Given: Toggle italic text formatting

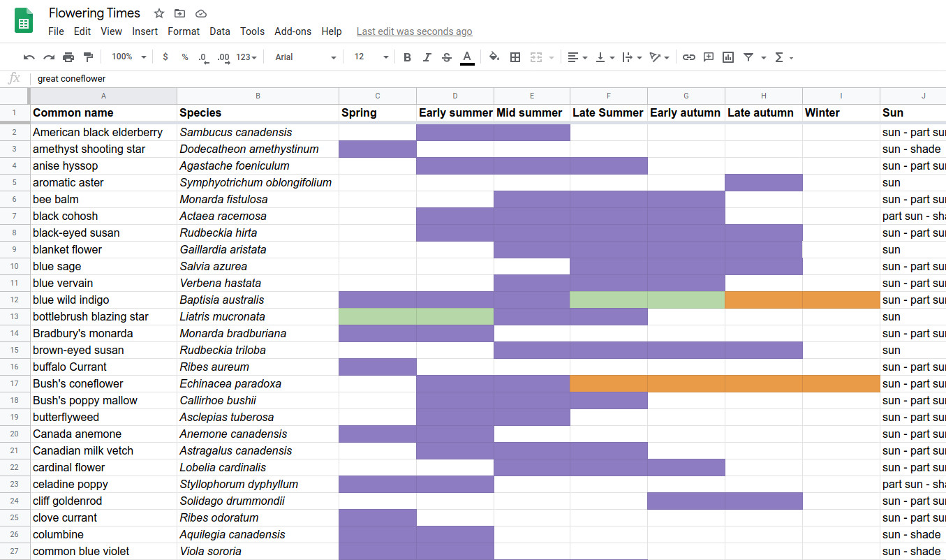Looking at the screenshot, I should pos(427,57).
